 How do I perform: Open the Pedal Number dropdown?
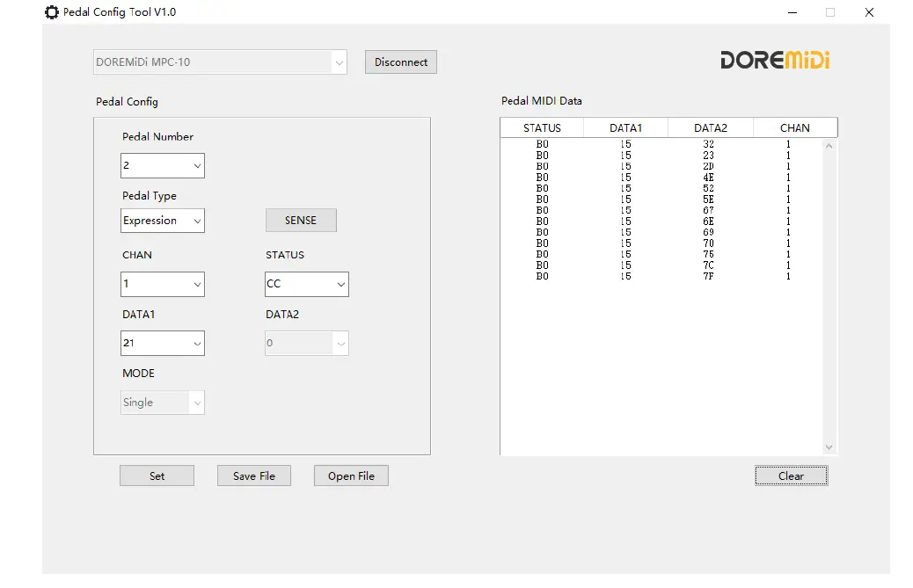coord(163,166)
